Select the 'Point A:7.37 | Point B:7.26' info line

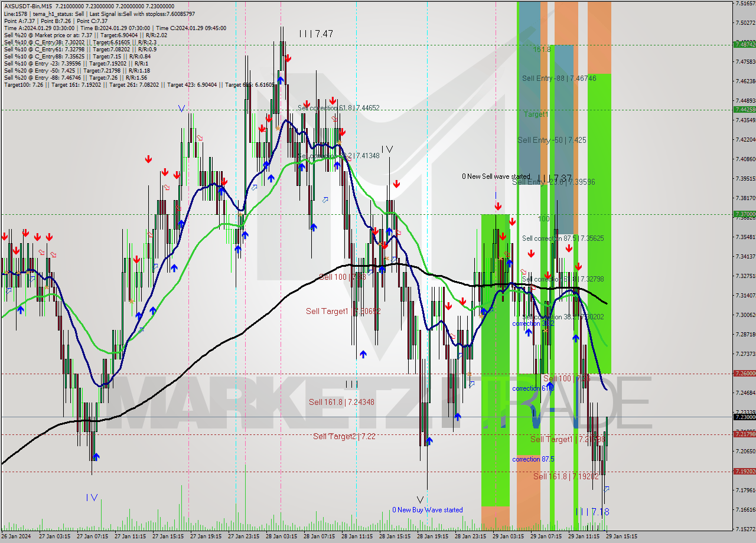click(56, 21)
